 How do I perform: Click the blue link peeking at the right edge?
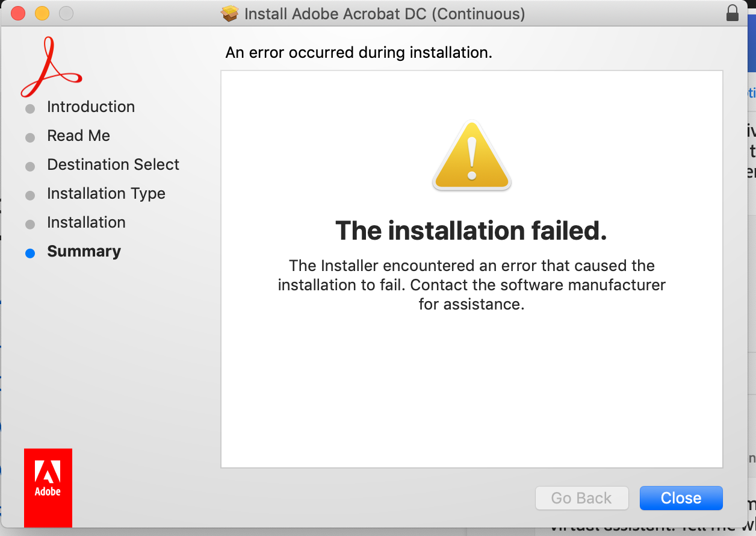pyautogui.click(x=752, y=92)
